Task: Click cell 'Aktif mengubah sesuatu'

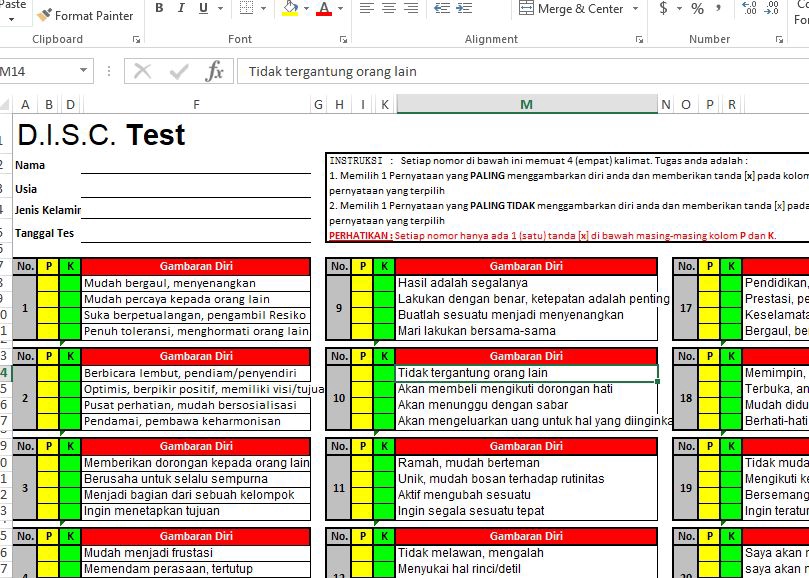Action: (x=526, y=495)
